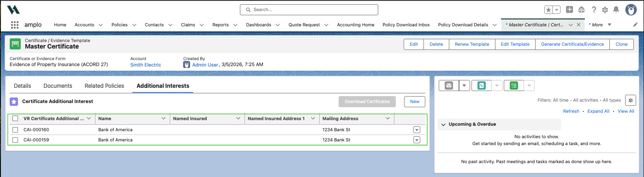
Task: Open the Named Insured column menu chevron
Action: (239, 118)
